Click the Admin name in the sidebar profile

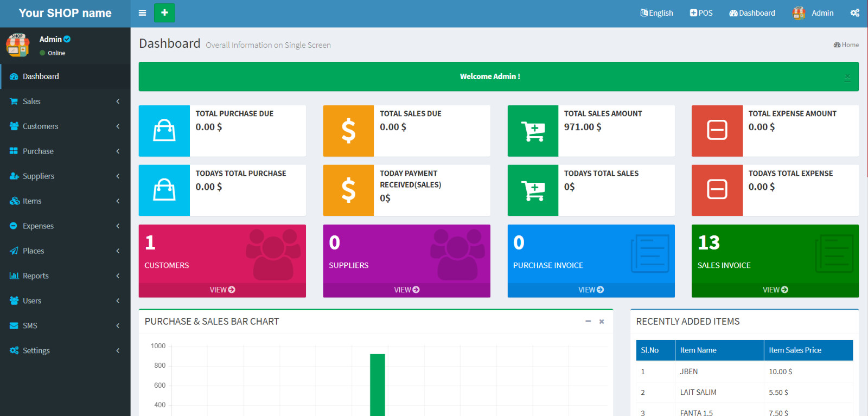coord(50,39)
